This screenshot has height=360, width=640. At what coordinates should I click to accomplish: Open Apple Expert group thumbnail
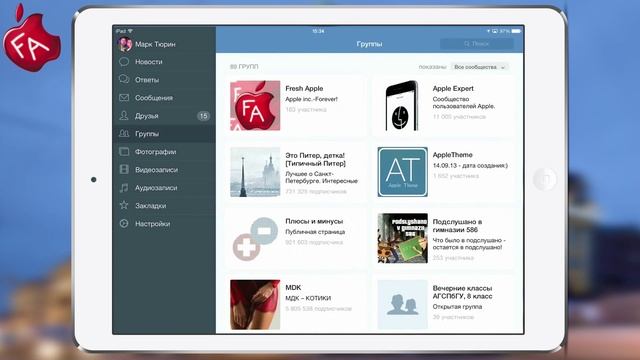click(402, 105)
